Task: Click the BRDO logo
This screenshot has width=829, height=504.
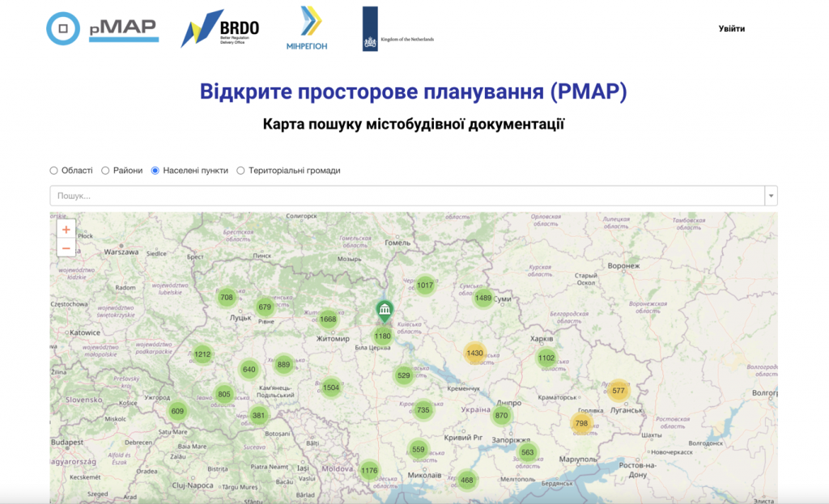Action: 219,28
